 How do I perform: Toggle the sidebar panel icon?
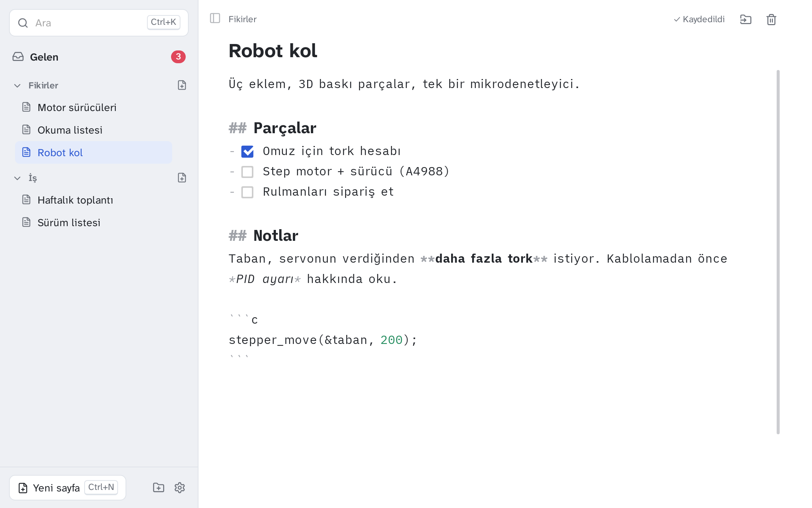215,18
